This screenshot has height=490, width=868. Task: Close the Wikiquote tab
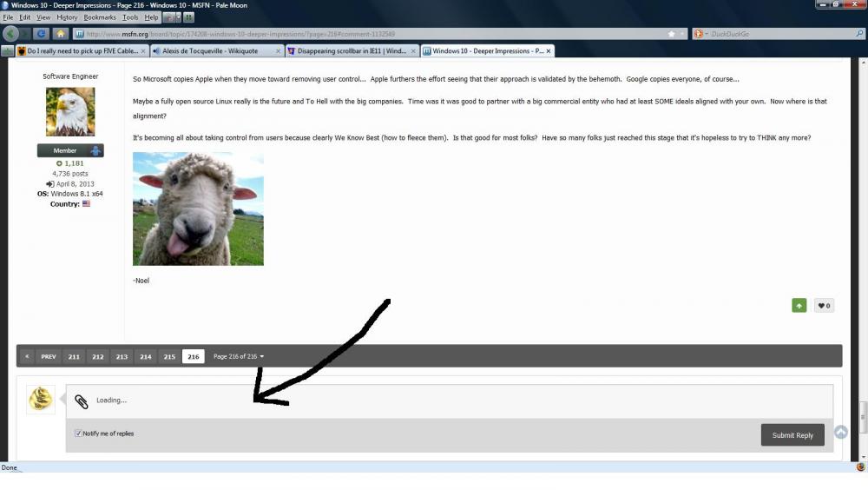[278, 51]
